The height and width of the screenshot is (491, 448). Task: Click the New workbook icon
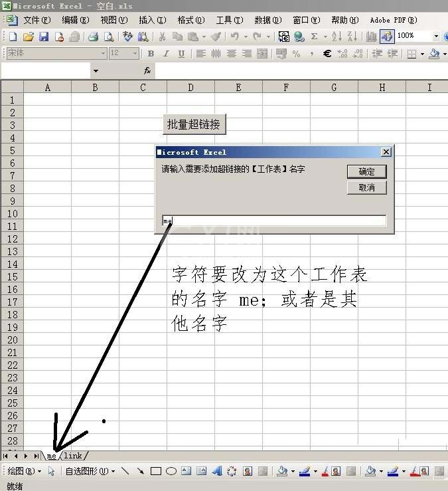click(x=13, y=37)
